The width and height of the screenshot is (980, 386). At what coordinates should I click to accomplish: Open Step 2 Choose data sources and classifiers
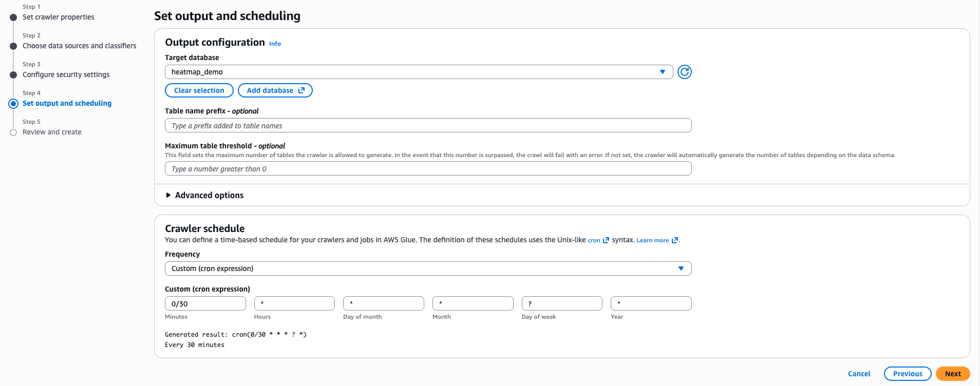tap(79, 46)
